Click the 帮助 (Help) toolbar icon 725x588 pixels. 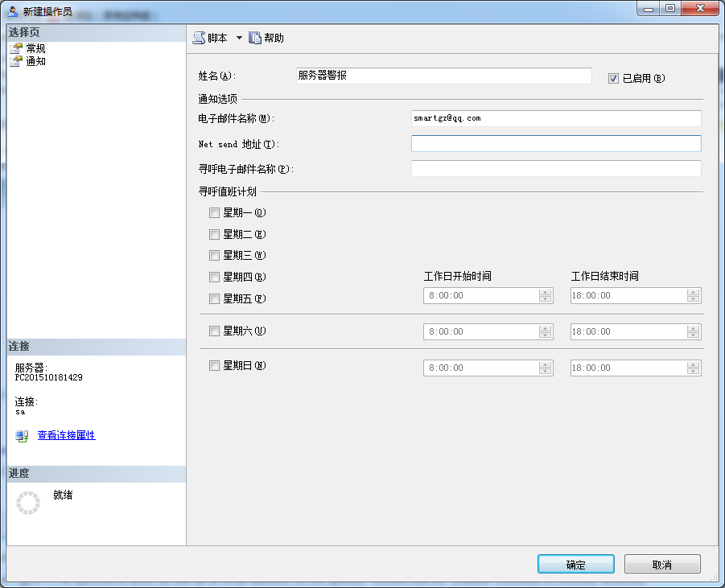pos(254,36)
